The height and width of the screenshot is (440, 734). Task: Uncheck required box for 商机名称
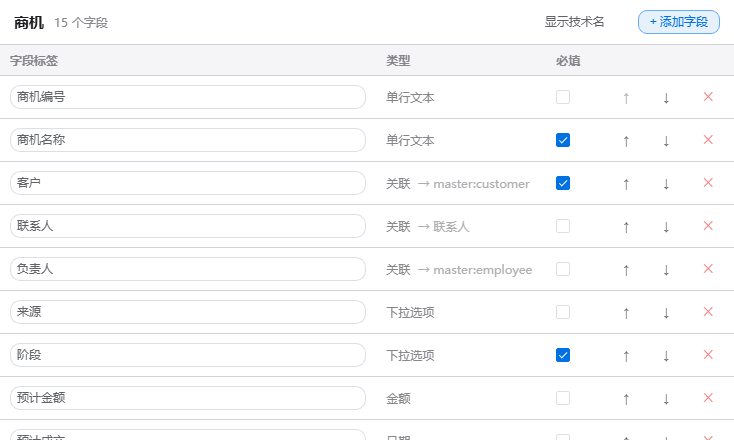click(563, 140)
